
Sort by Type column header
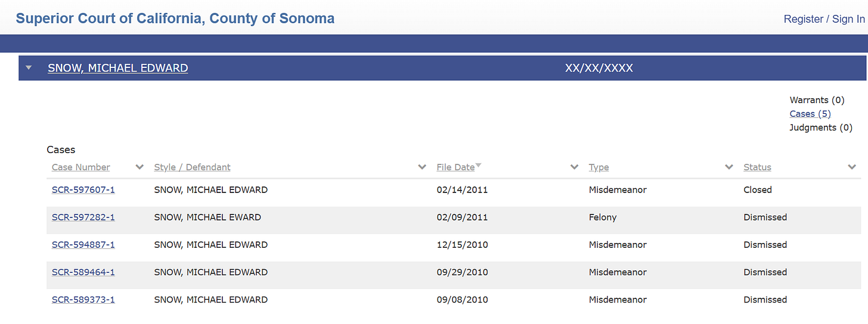click(599, 167)
